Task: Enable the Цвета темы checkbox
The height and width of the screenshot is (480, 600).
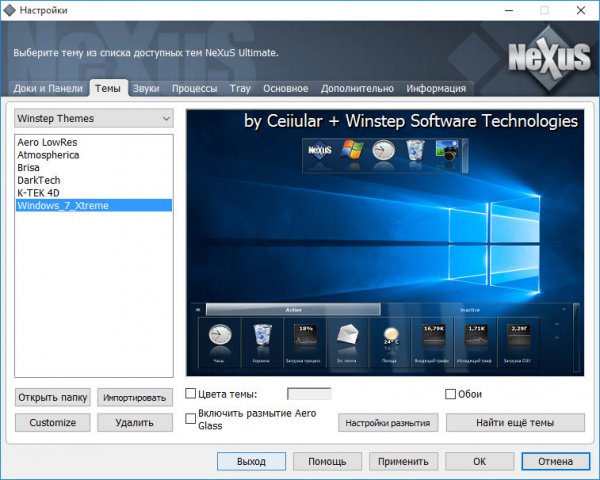Action: point(191,394)
